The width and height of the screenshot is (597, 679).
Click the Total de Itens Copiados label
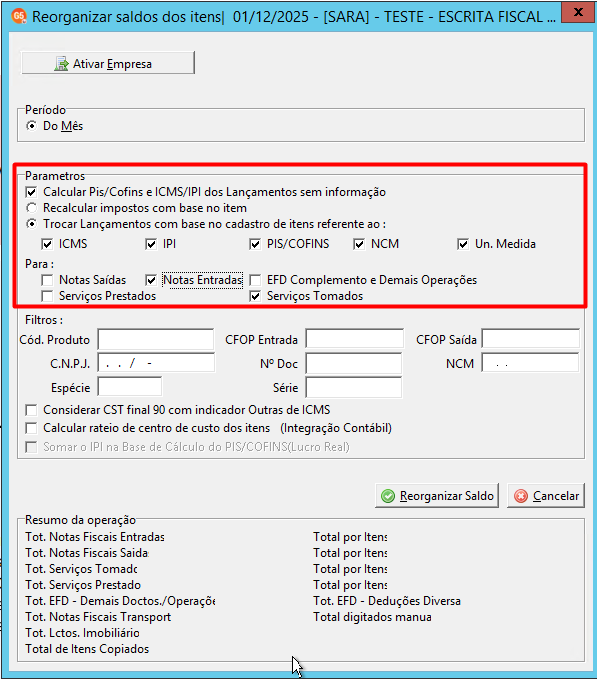click(87, 649)
